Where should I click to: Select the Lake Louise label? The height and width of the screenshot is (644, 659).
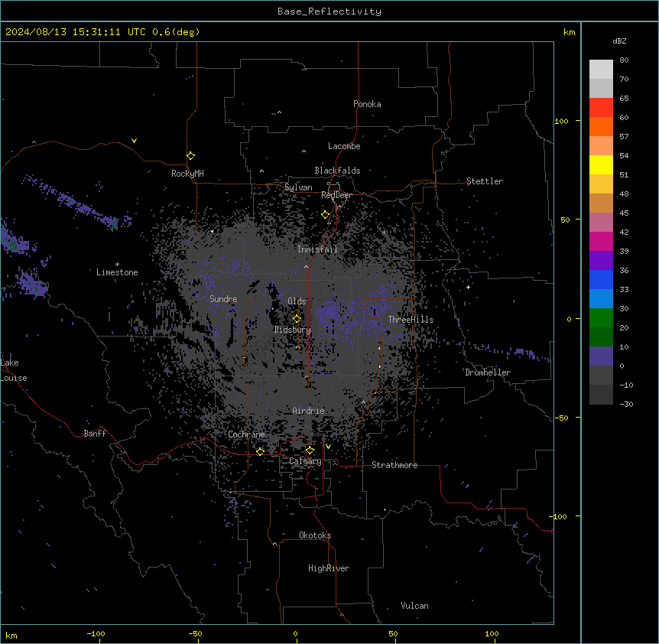14,370
